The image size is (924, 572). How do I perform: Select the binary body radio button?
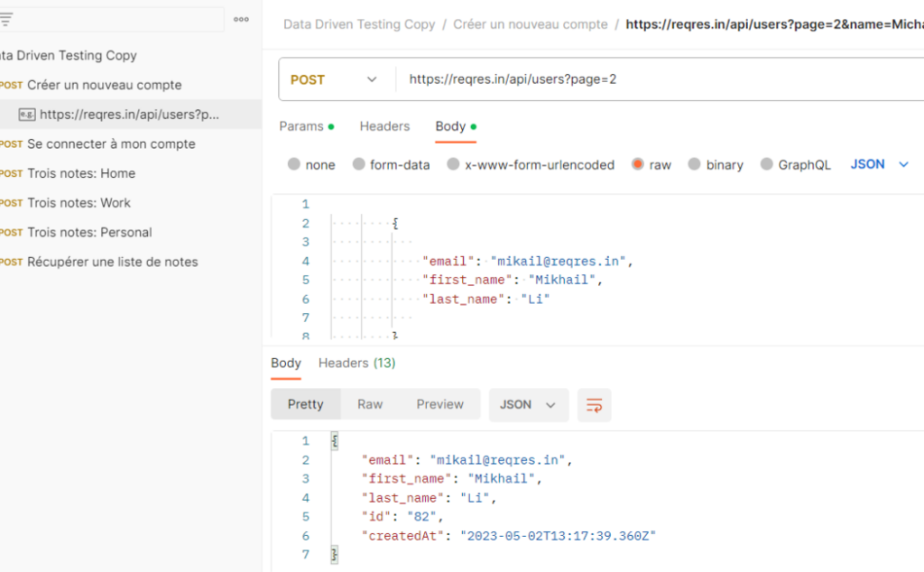695,164
